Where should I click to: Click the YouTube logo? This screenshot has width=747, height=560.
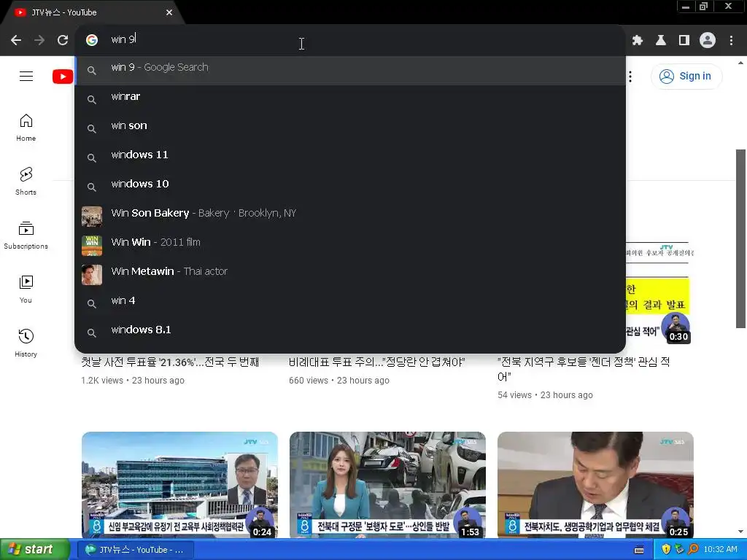pos(63,76)
